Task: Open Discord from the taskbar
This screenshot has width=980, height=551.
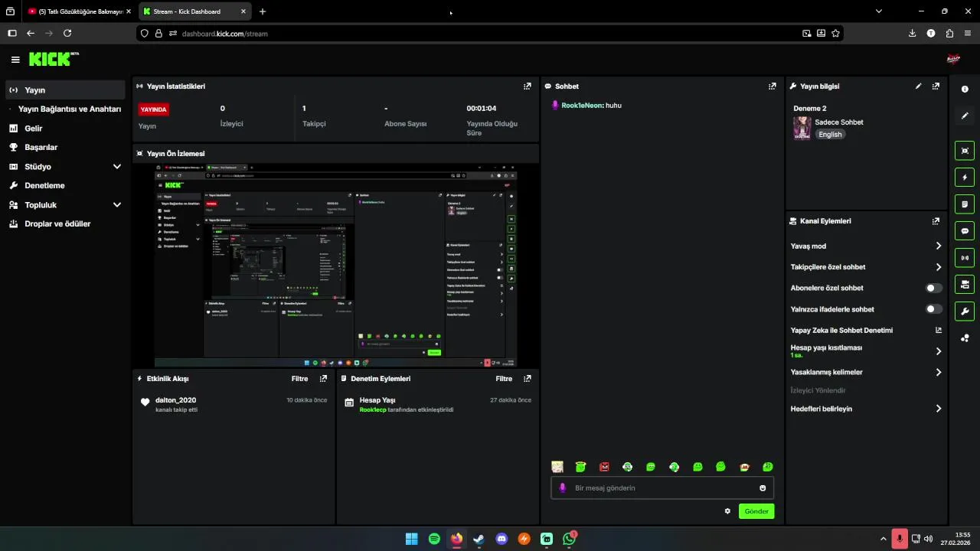Action: point(501,539)
